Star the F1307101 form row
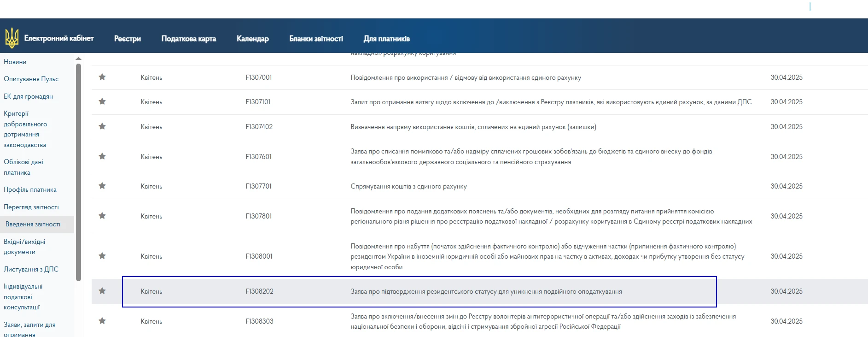 click(x=102, y=101)
